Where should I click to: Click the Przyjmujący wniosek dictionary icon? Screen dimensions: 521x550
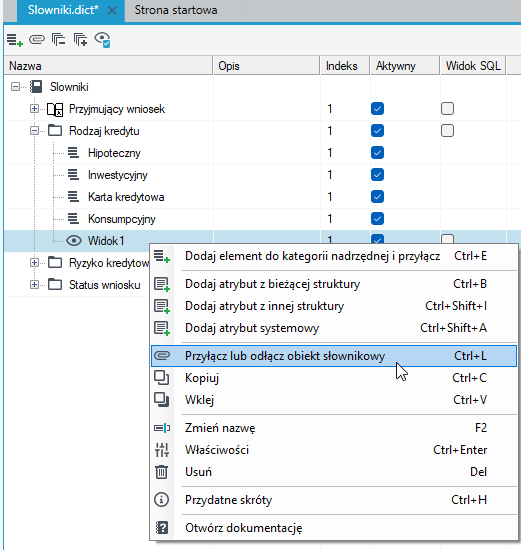(55, 109)
